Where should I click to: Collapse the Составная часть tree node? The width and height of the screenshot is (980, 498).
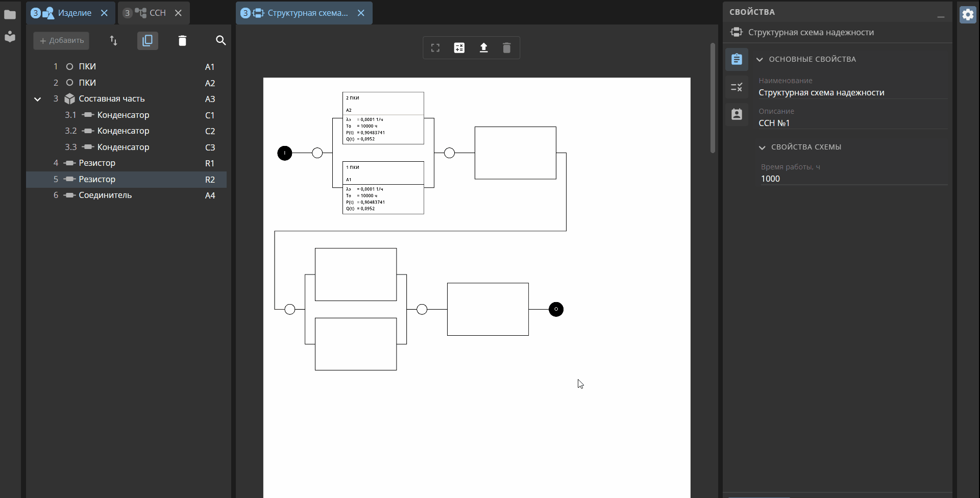coord(37,99)
